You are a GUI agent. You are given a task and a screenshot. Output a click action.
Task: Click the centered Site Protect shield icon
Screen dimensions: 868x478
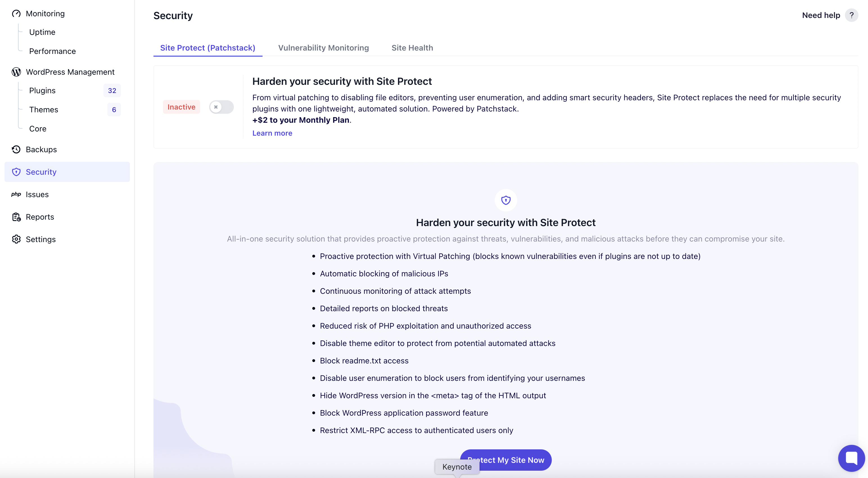(506, 200)
